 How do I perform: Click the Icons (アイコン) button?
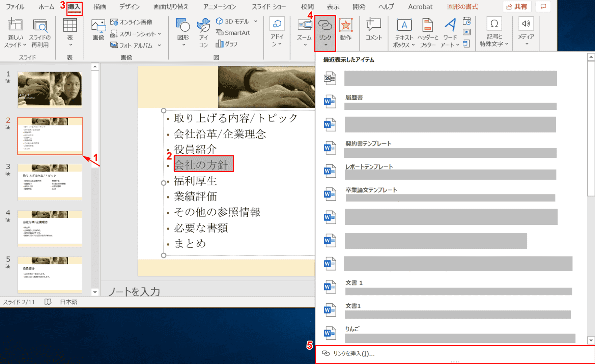(203, 33)
